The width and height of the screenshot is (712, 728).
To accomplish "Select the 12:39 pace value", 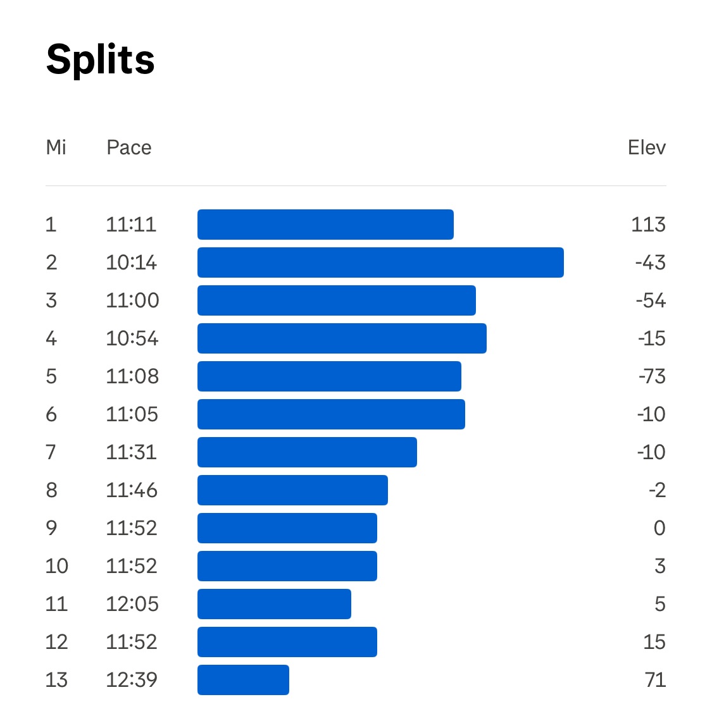I will click(x=132, y=680).
